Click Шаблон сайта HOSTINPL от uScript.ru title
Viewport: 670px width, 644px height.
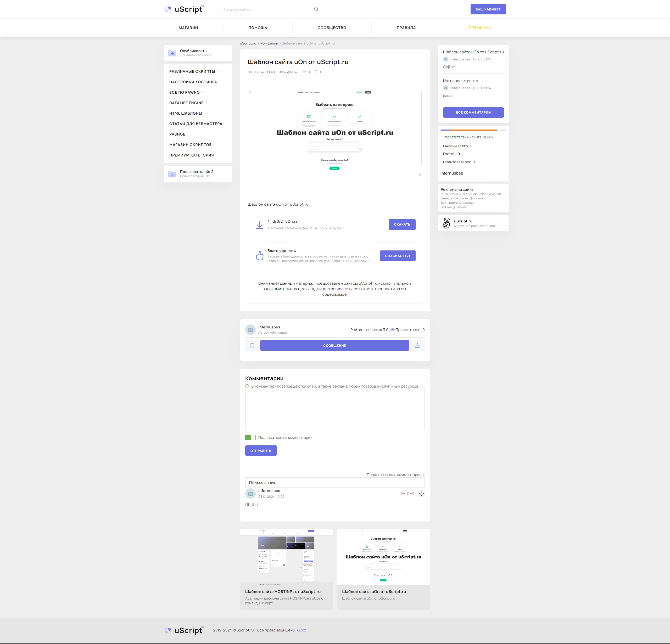coord(283,591)
